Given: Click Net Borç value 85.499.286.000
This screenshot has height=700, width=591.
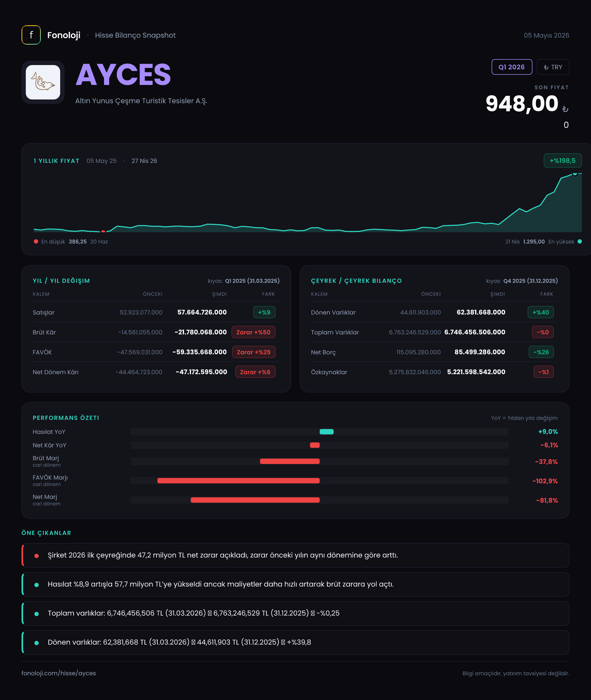Looking at the screenshot, I should coord(480,352).
